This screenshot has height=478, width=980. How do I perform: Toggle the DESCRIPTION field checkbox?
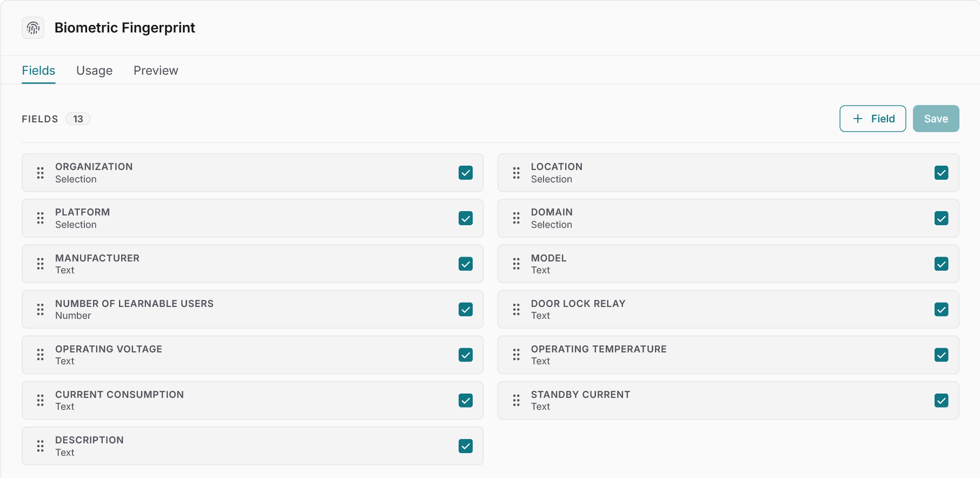pyautogui.click(x=466, y=446)
